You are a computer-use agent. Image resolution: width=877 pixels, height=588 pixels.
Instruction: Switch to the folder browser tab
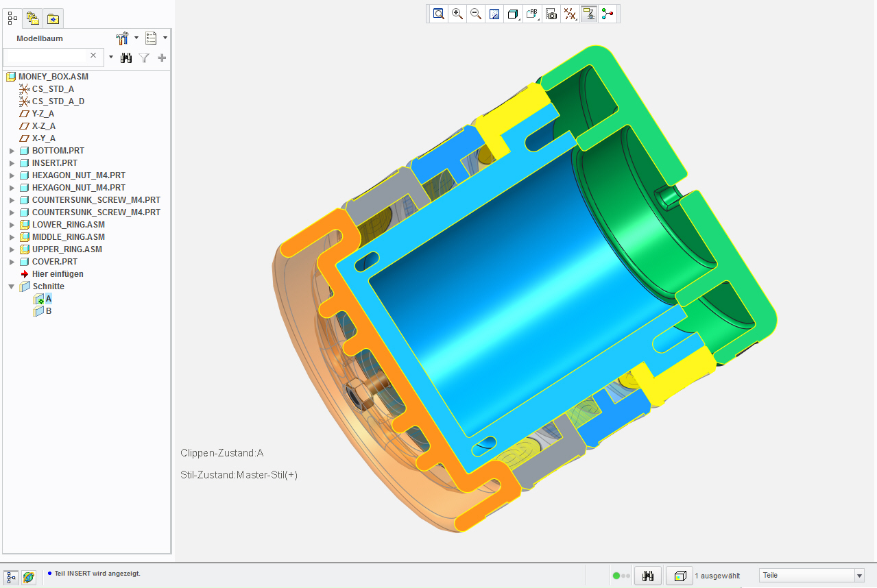[33, 19]
